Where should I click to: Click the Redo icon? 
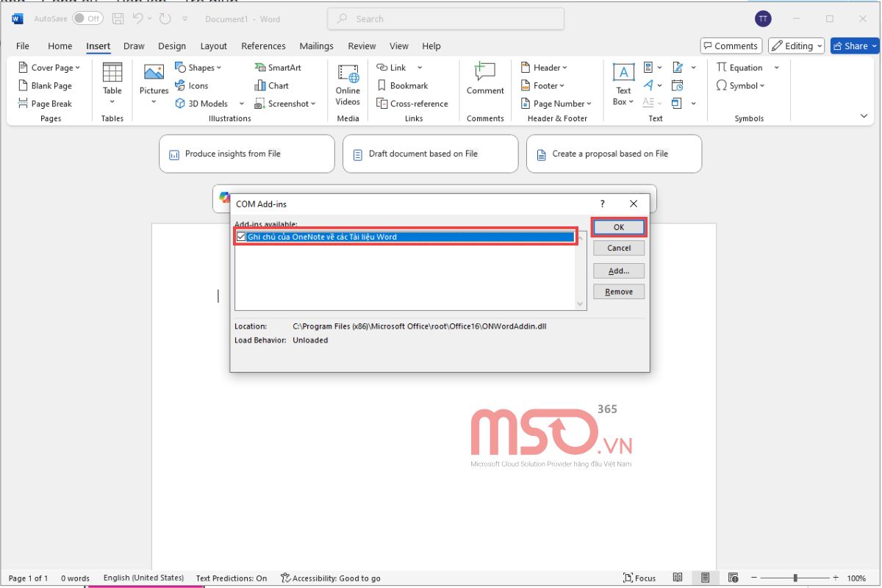point(165,19)
